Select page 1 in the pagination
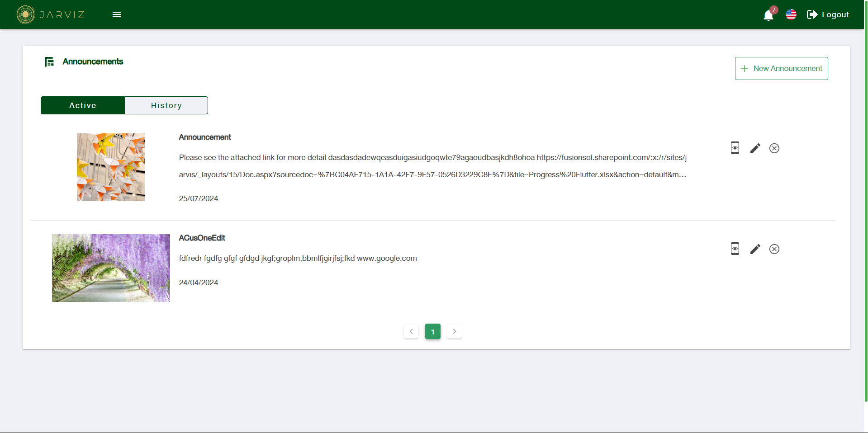This screenshot has height=433, width=868. point(432,331)
